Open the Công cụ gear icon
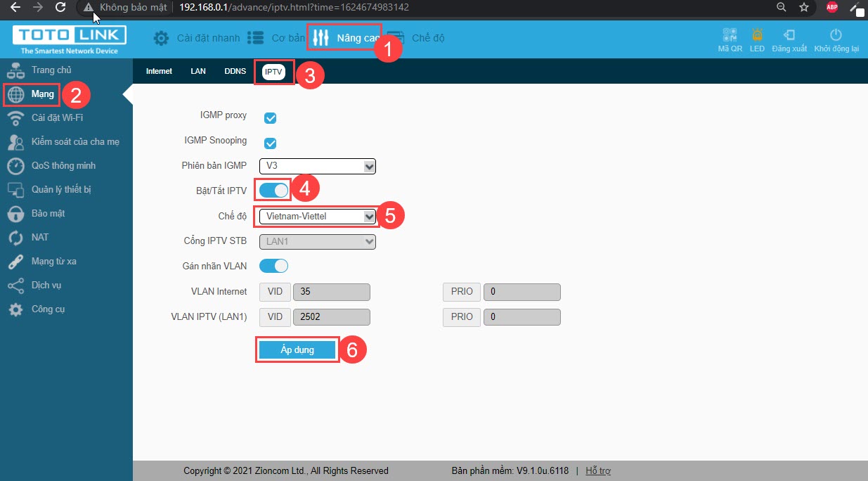 point(15,309)
